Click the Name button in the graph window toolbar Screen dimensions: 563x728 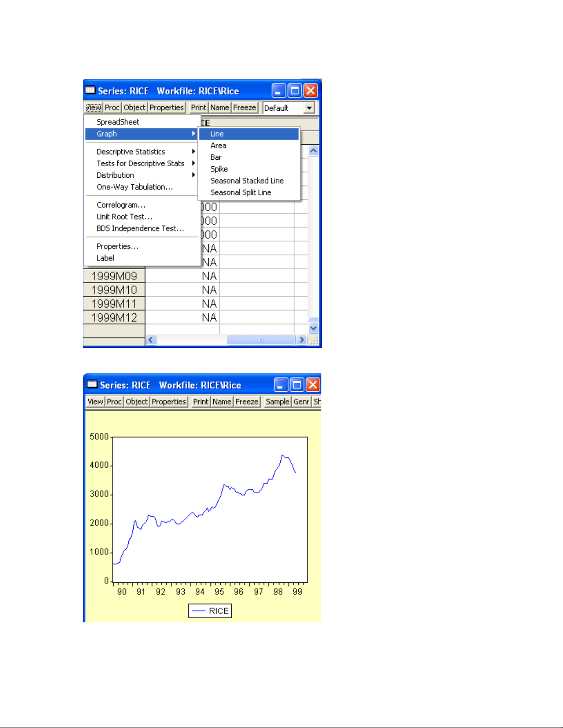[222, 401]
